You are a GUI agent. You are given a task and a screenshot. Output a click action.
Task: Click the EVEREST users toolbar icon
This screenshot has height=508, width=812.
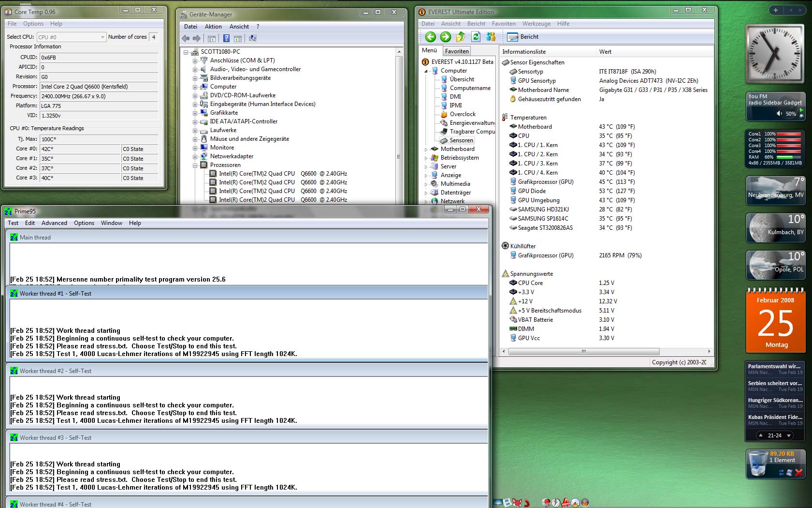(x=491, y=37)
